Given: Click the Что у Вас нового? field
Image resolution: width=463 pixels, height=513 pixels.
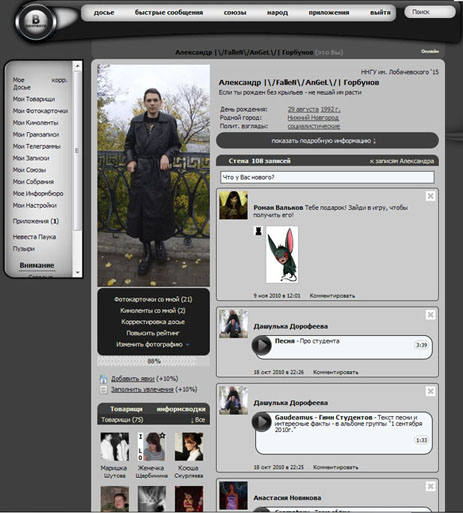Looking at the screenshot, I should pyautogui.click(x=327, y=177).
